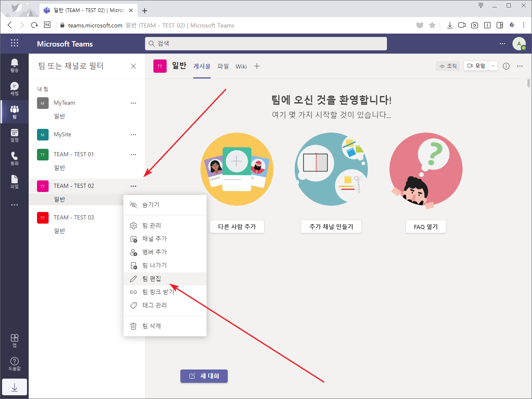532x399 pixels.
Task: Choose 채널 추가 menu entry
Action: tap(165, 239)
